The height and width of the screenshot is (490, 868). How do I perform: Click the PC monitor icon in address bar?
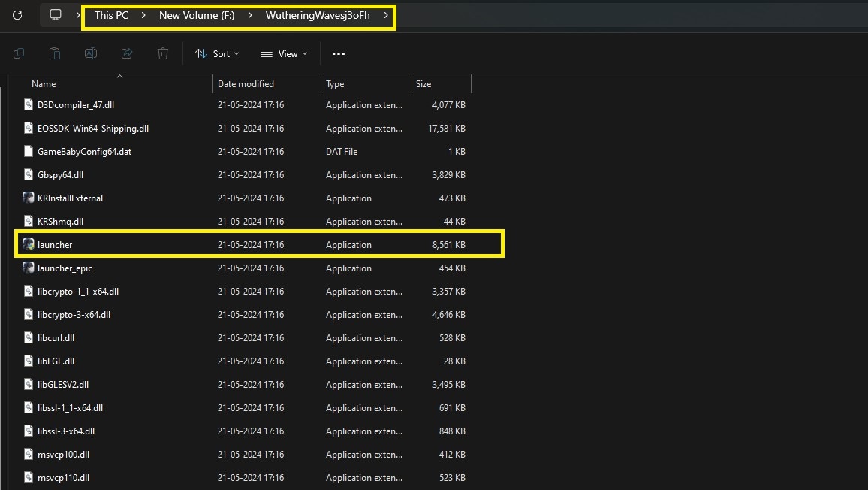(56, 15)
